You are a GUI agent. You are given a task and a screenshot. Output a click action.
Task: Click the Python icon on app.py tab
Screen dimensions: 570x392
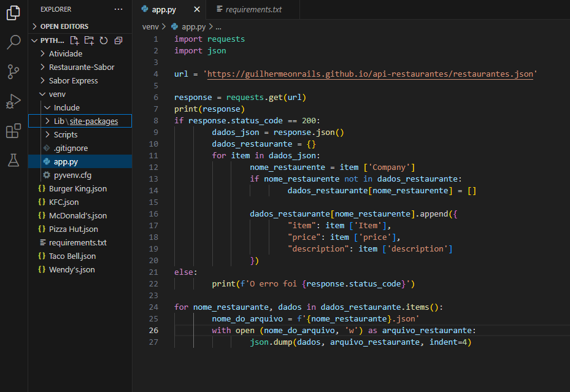(145, 9)
